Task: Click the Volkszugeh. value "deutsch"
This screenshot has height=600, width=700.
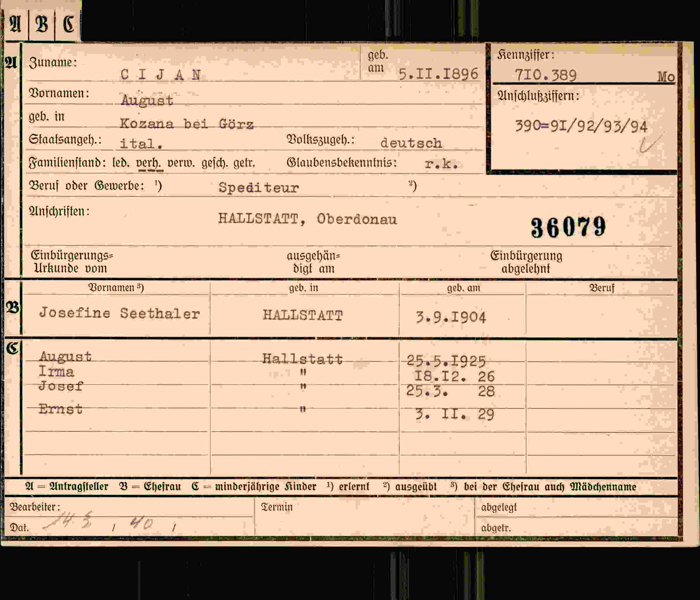Action: pos(411,143)
